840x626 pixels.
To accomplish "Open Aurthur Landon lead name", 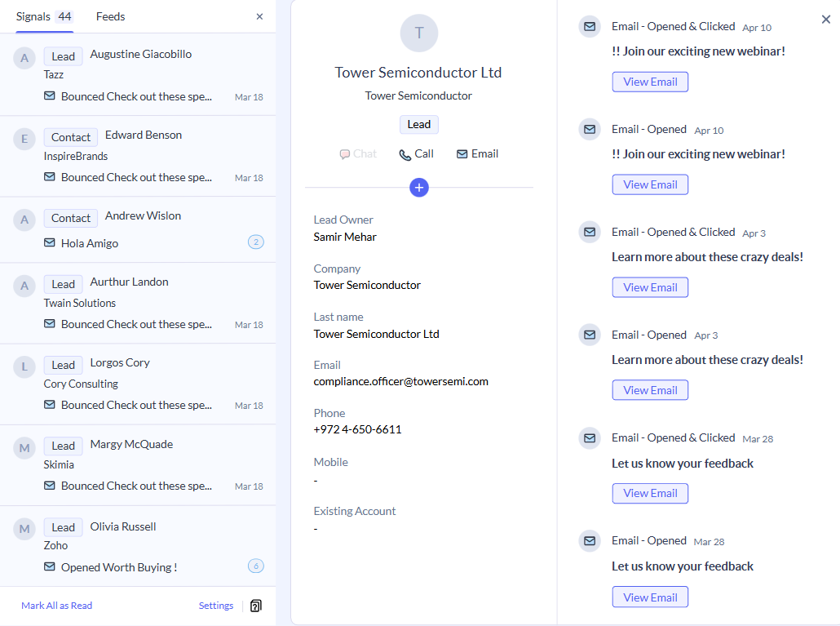I will [x=129, y=282].
